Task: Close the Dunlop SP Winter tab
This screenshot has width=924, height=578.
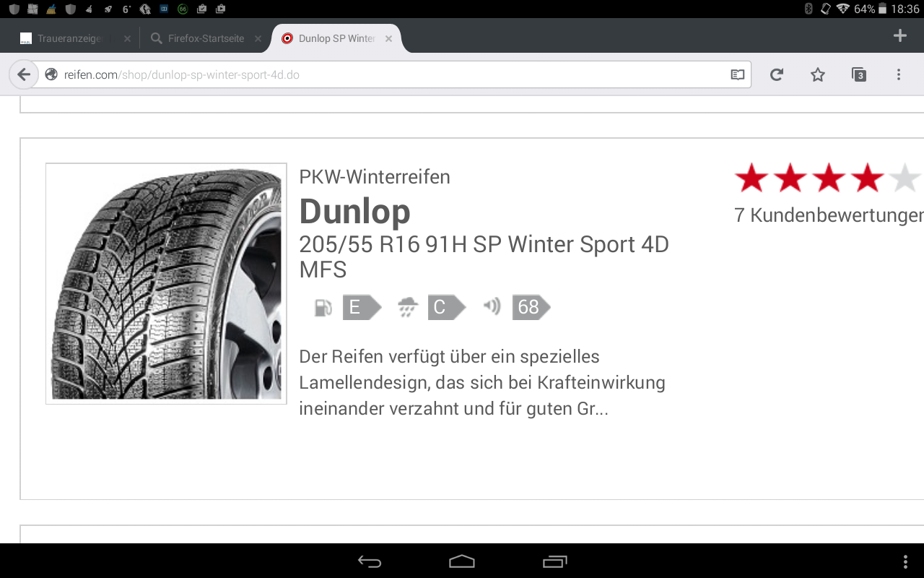Action: (x=388, y=39)
